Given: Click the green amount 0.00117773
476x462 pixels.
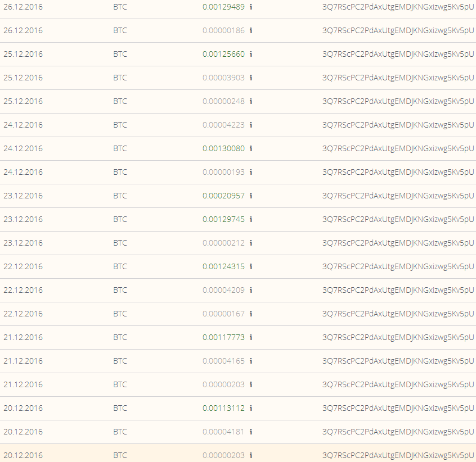Looking at the screenshot, I should click(223, 337).
